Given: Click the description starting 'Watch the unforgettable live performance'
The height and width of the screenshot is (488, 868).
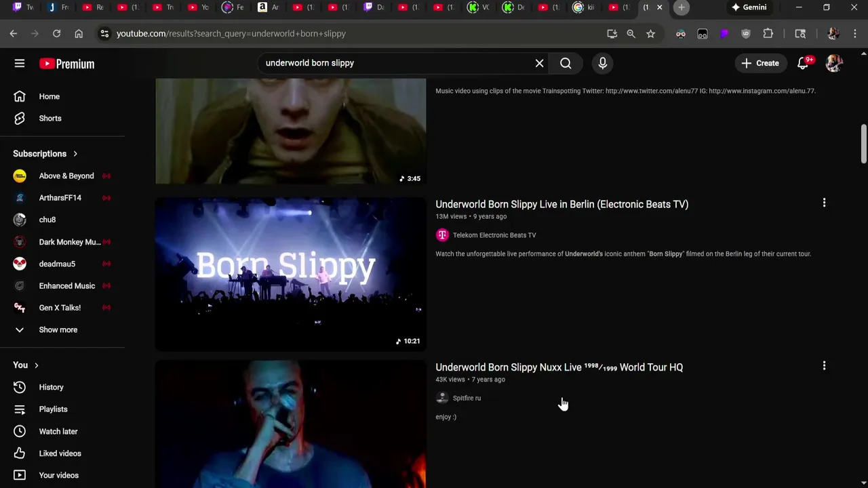Looking at the screenshot, I should tap(623, 254).
